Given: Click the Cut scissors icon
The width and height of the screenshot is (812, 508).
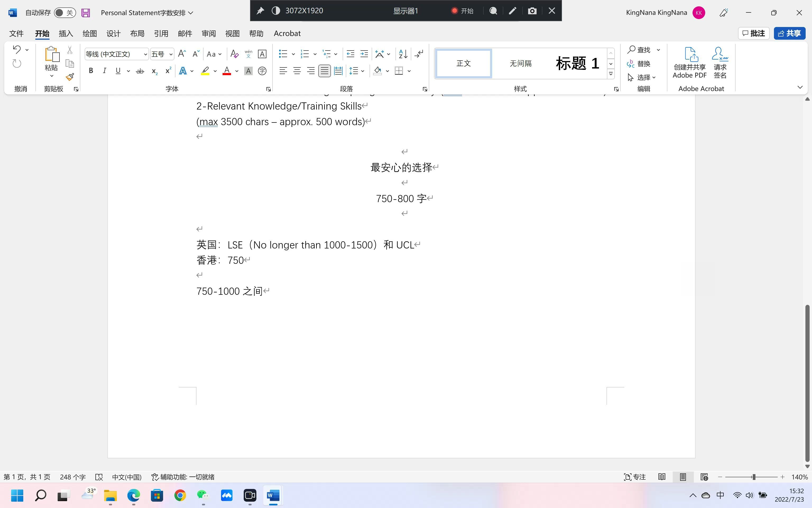Looking at the screenshot, I should tap(70, 50).
